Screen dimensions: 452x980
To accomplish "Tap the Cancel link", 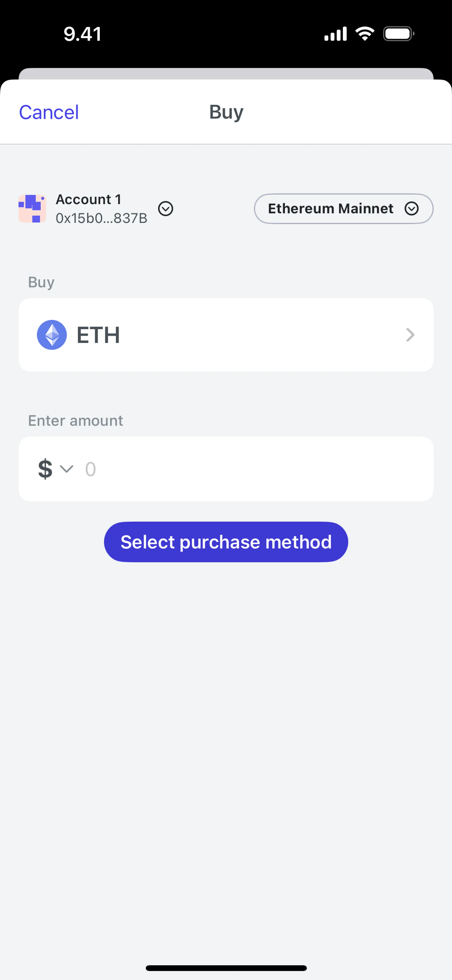I will pyautogui.click(x=49, y=112).
